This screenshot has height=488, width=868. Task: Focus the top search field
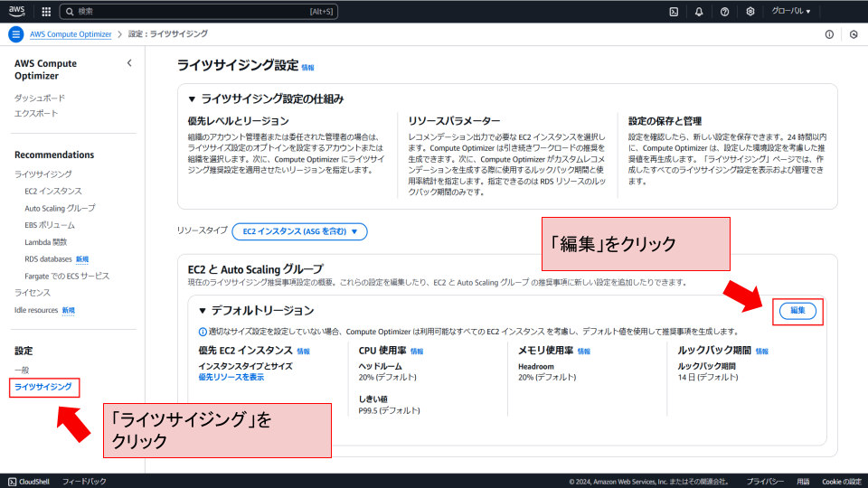(199, 12)
